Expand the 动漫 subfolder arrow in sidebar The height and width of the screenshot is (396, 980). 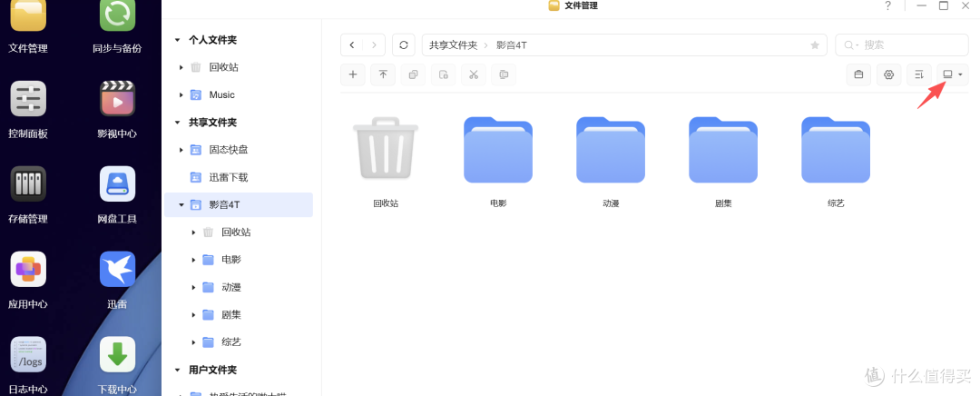(194, 288)
